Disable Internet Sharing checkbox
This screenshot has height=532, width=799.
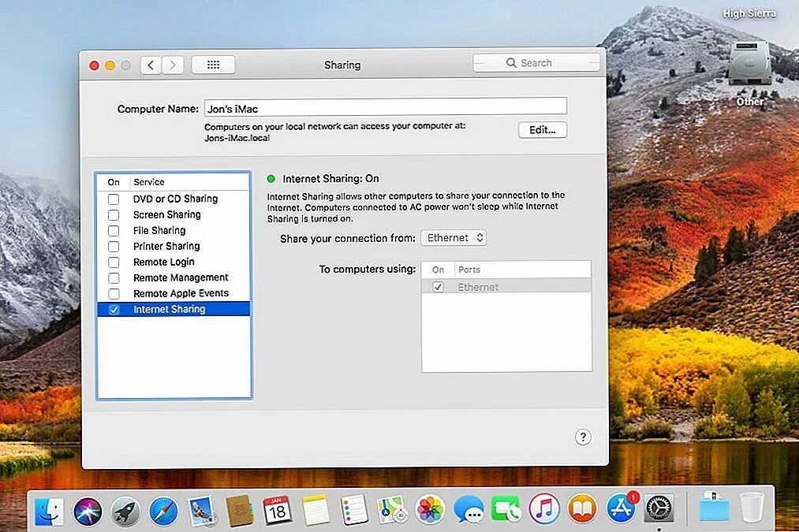pos(114,310)
